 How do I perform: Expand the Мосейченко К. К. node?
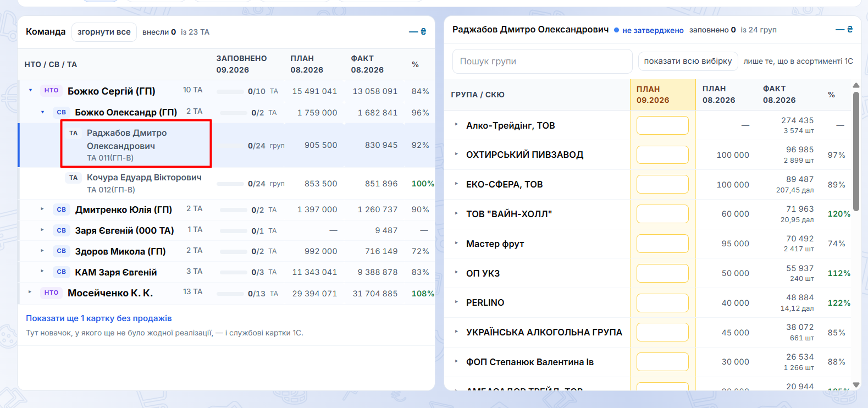point(30,292)
